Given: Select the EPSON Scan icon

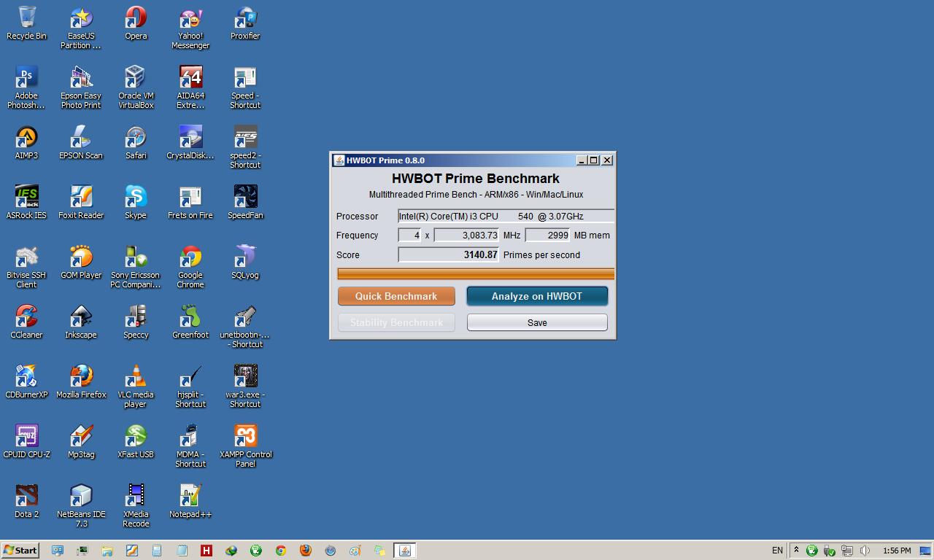Looking at the screenshot, I should click(x=81, y=142).
